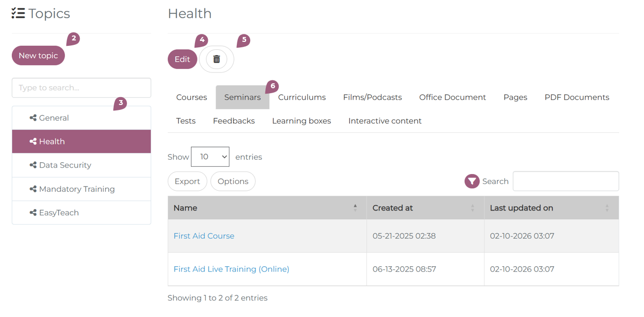Click the share icon beside Mandatory Training
The image size is (644, 317).
[33, 189]
